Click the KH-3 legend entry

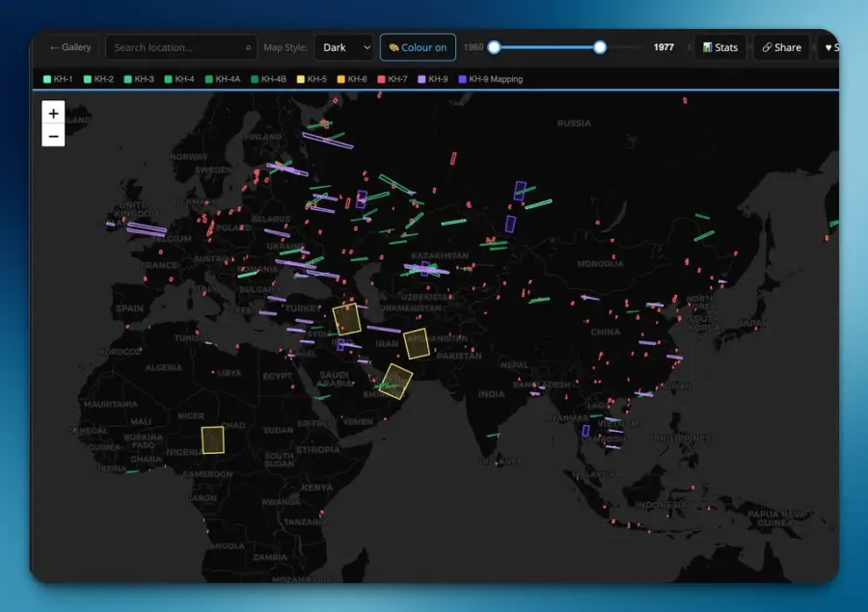[x=139, y=79]
